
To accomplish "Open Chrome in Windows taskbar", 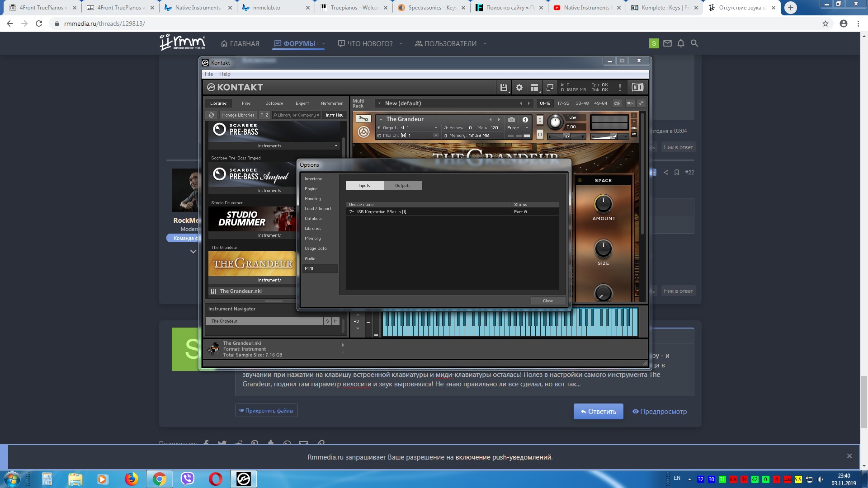I will [x=159, y=479].
